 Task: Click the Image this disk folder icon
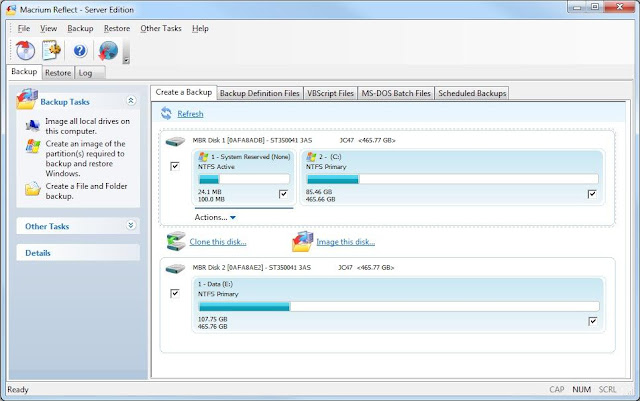coord(302,241)
